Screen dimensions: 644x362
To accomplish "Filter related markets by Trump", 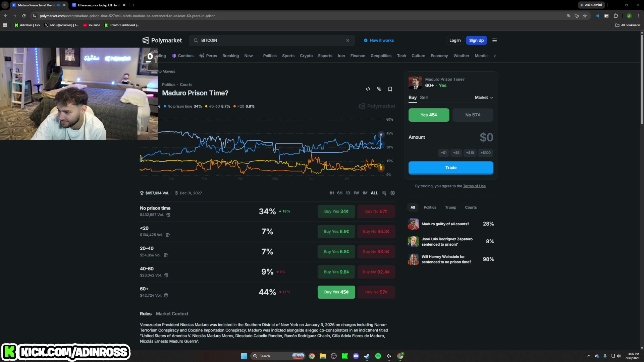I will point(451,207).
